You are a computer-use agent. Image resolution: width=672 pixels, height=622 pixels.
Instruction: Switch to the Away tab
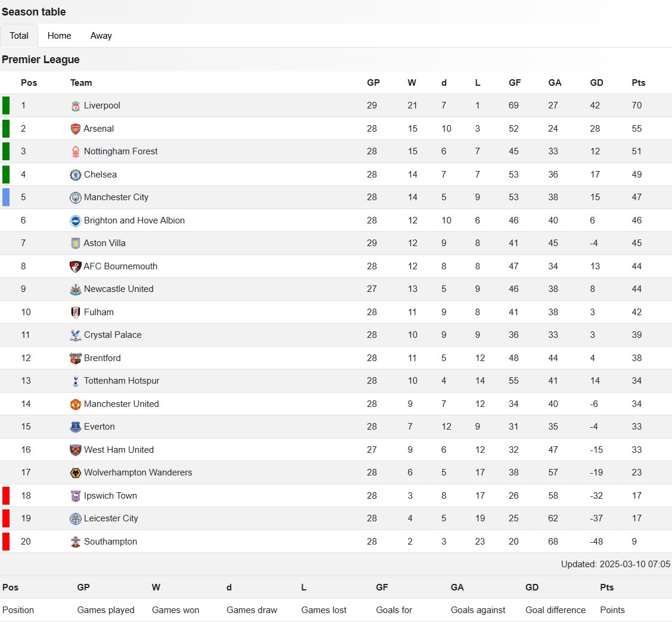(101, 36)
